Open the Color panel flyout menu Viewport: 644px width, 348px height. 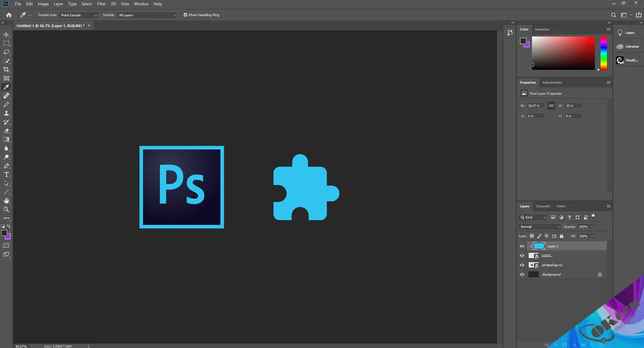pyautogui.click(x=608, y=29)
